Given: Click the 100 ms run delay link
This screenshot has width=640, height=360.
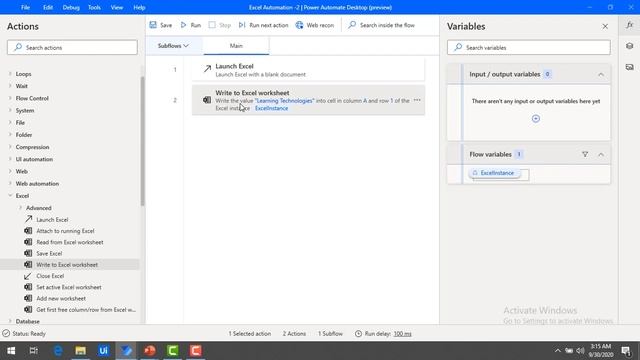Looking at the screenshot, I should click(402, 333).
